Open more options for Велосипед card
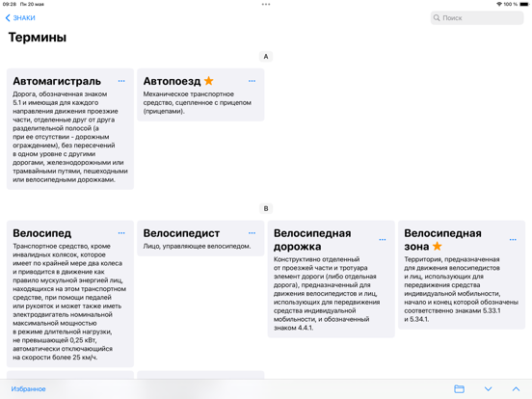The width and height of the screenshot is (532, 399). (x=121, y=233)
